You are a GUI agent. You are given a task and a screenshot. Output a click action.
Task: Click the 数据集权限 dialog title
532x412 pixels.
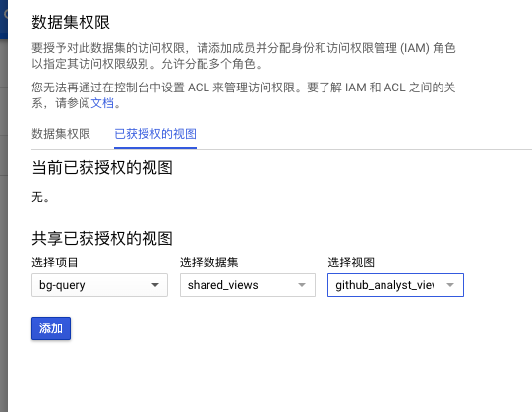click(71, 23)
